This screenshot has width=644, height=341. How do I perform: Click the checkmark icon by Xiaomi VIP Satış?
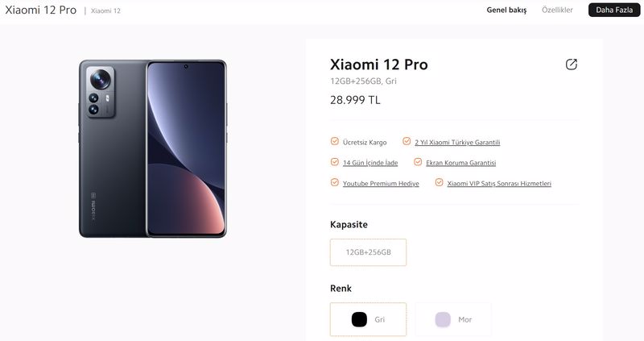pyautogui.click(x=439, y=182)
